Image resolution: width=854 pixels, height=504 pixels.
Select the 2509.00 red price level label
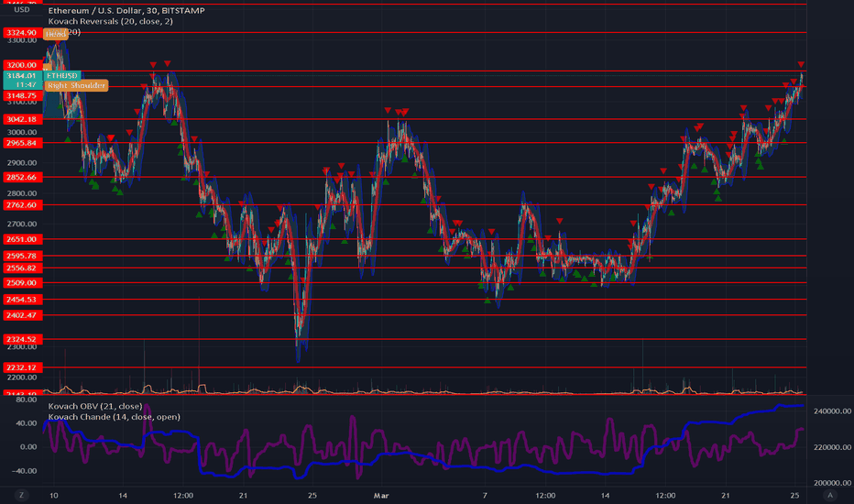click(x=22, y=283)
